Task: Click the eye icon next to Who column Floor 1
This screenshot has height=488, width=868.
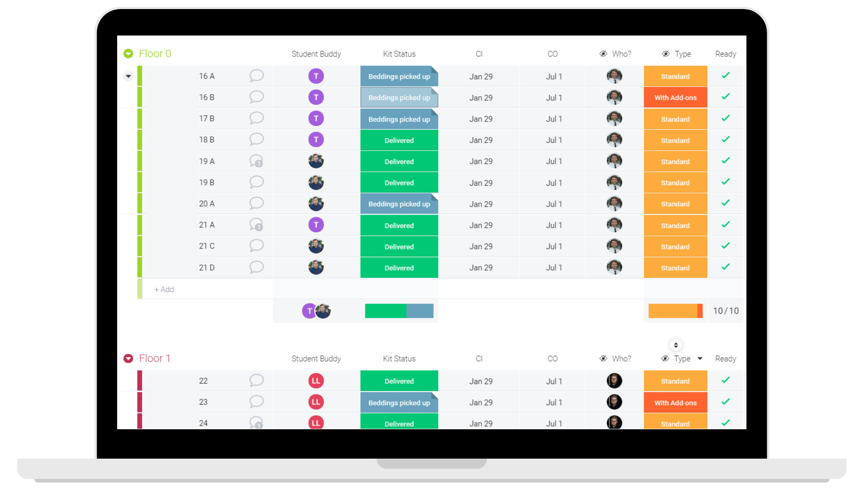Action: point(602,358)
